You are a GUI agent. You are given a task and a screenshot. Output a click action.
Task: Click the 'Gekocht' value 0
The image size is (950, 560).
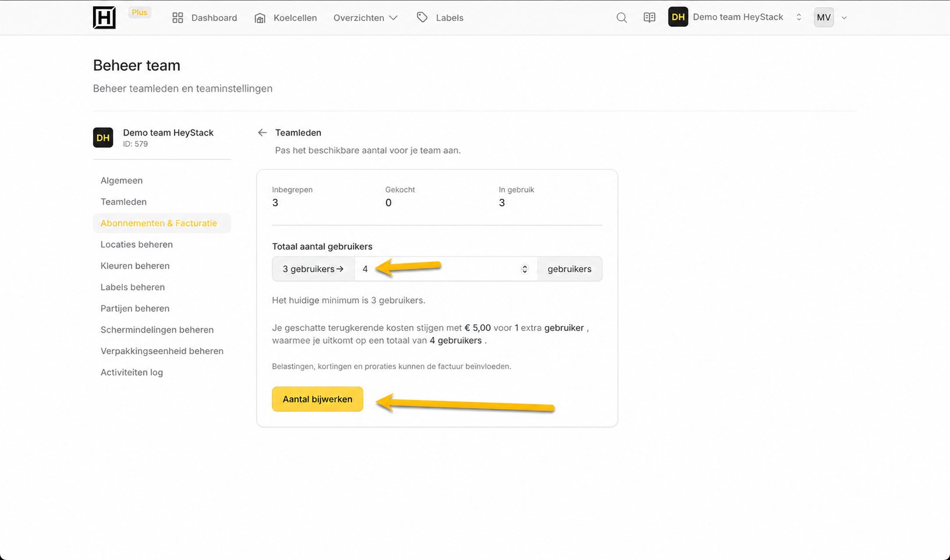click(389, 203)
